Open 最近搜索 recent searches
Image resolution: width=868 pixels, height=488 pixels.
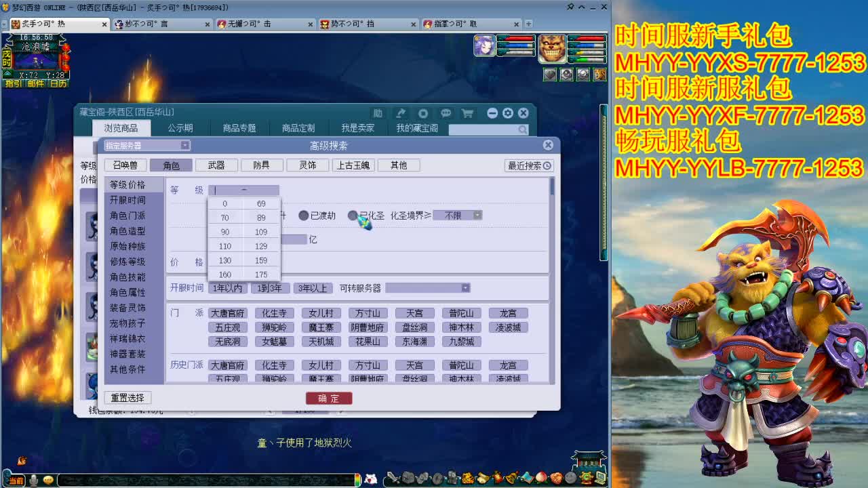click(x=529, y=165)
